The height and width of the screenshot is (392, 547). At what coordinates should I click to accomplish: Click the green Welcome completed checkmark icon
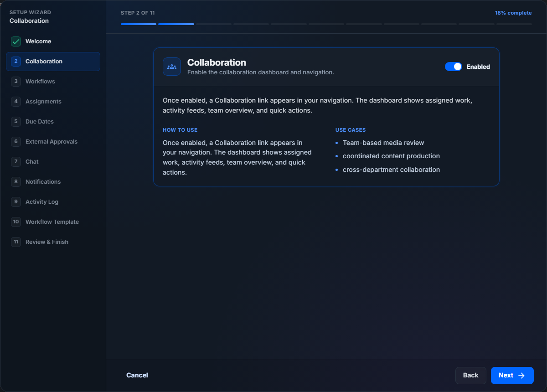pos(16,41)
